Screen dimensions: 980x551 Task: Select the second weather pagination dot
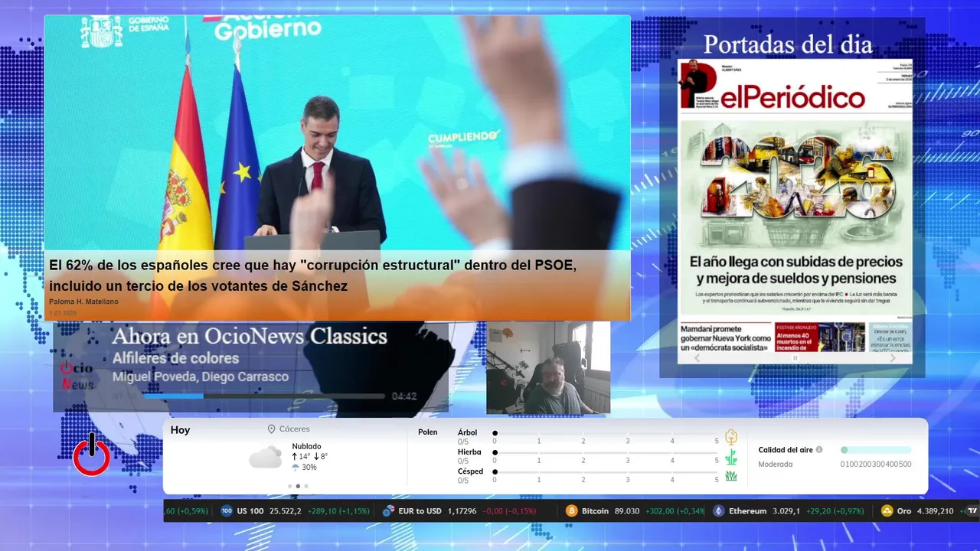point(298,486)
